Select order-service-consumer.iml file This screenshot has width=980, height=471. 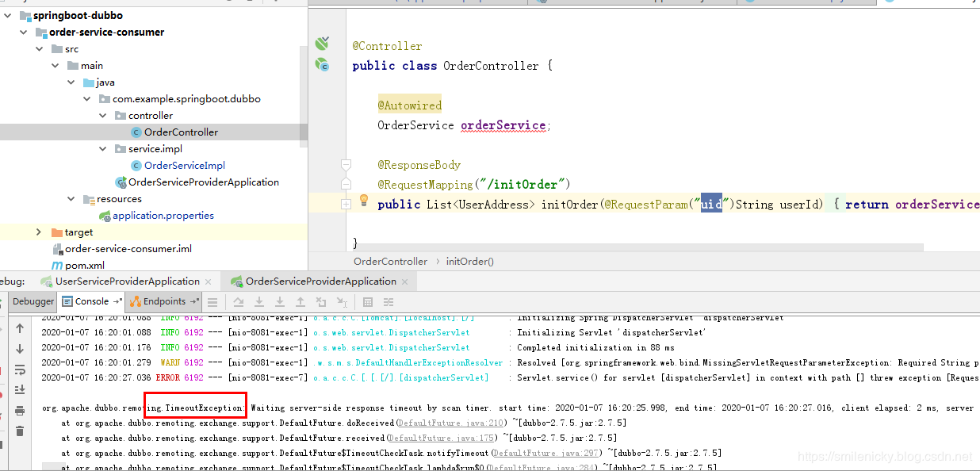128,248
